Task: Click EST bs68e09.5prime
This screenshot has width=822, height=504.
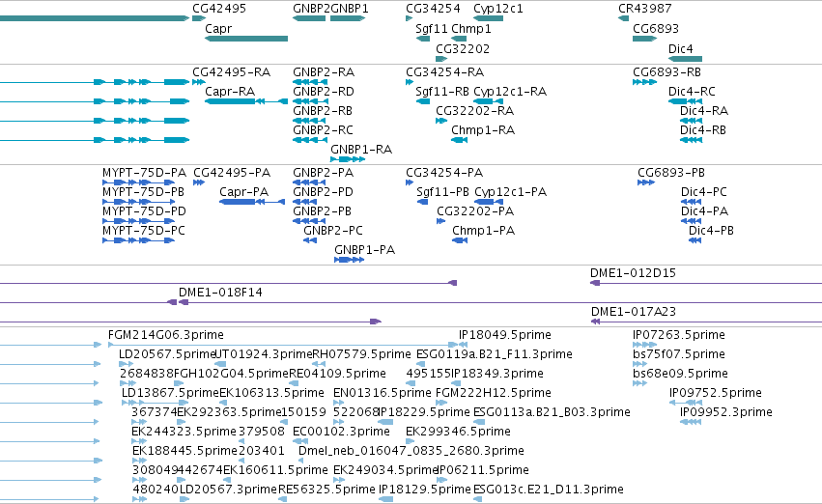Action: pyautogui.click(x=680, y=374)
